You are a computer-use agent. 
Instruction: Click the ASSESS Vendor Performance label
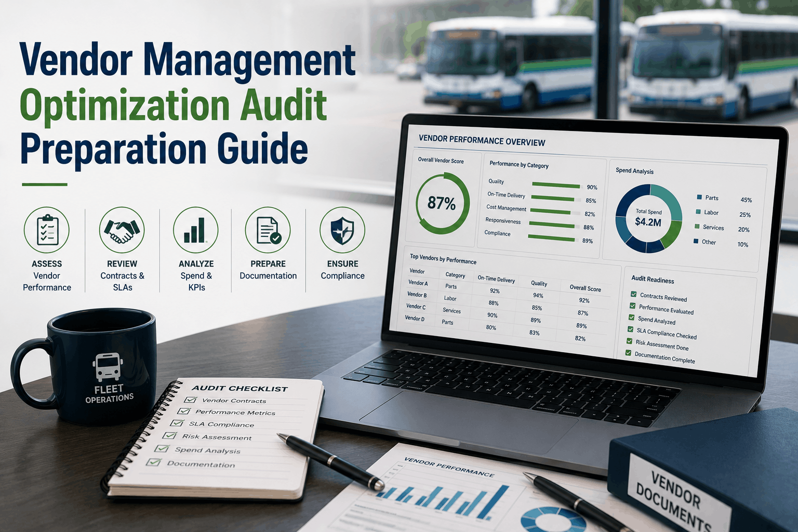(x=47, y=275)
